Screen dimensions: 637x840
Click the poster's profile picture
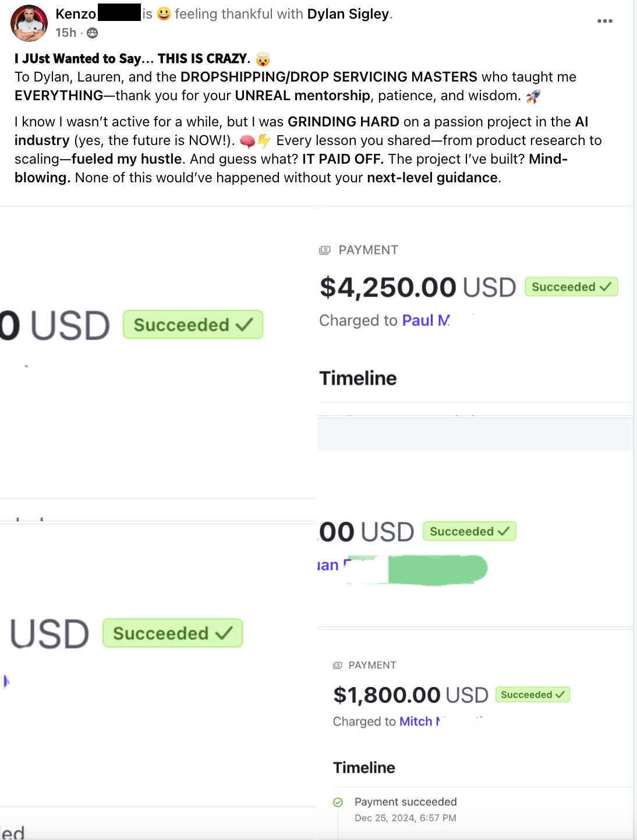point(29,23)
